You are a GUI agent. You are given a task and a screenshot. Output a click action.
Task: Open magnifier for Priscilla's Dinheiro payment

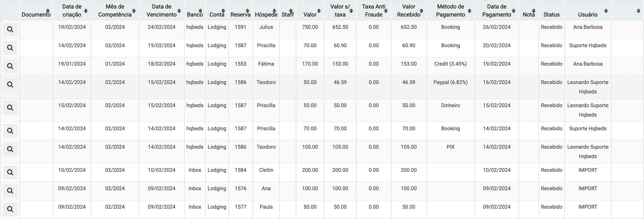pyautogui.click(x=10, y=108)
